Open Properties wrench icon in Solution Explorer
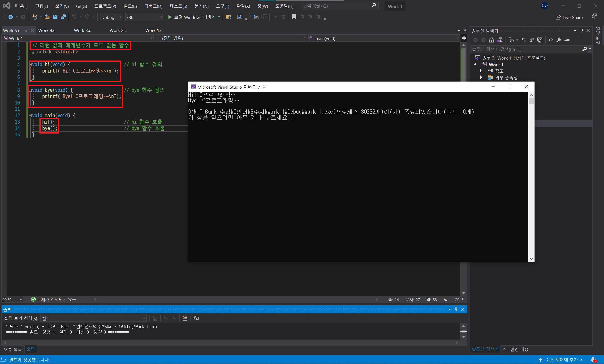The height and width of the screenshot is (364, 604). [x=559, y=40]
